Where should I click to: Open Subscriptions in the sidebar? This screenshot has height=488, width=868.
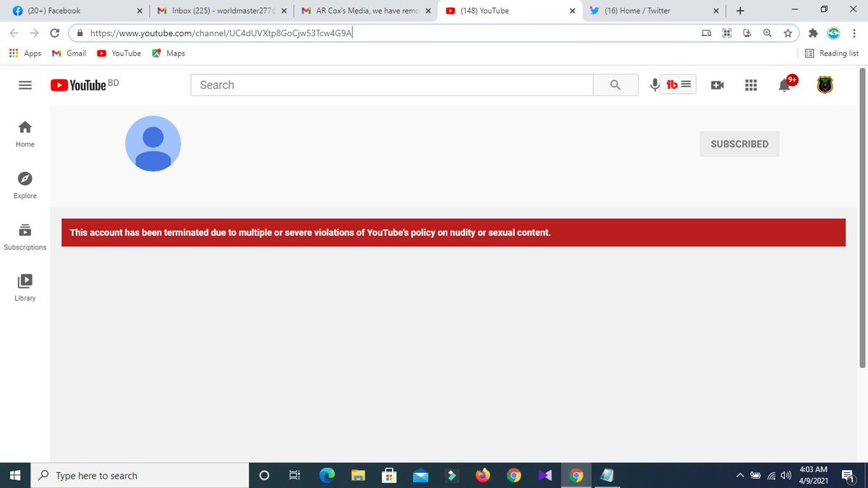tap(25, 237)
